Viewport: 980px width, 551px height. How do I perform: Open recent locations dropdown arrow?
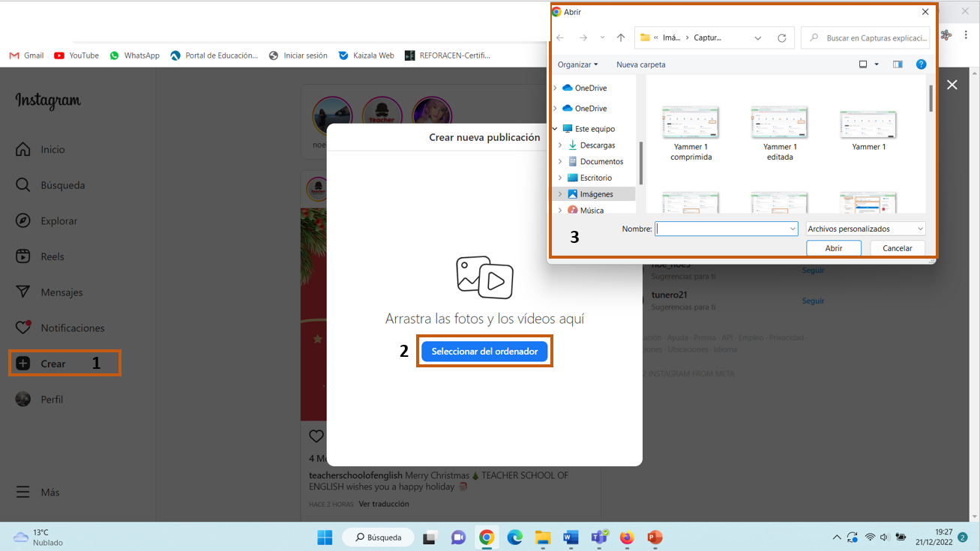click(x=602, y=37)
